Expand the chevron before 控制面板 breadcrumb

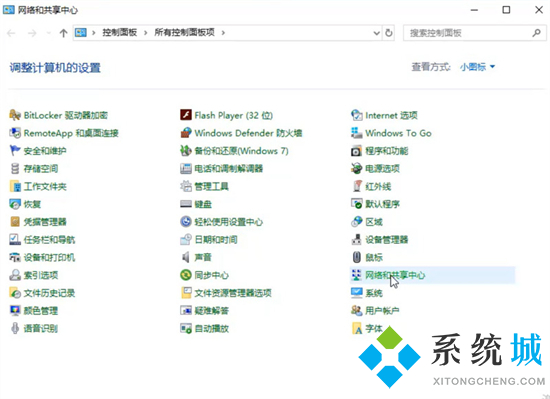(x=94, y=33)
